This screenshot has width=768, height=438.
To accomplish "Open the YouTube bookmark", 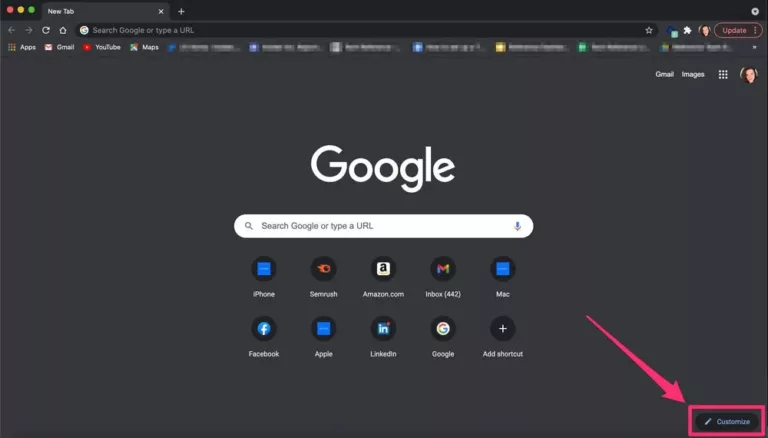I will pos(102,48).
